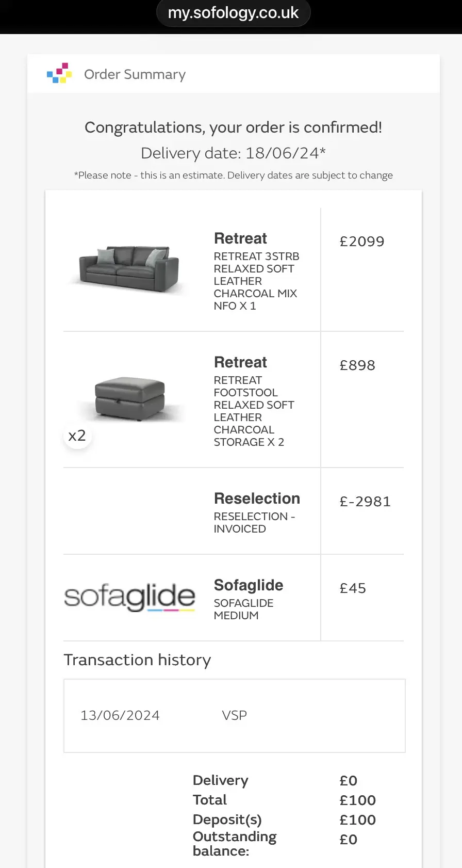Click the £898 footstool price
The height and width of the screenshot is (868, 462).
[x=357, y=365]
